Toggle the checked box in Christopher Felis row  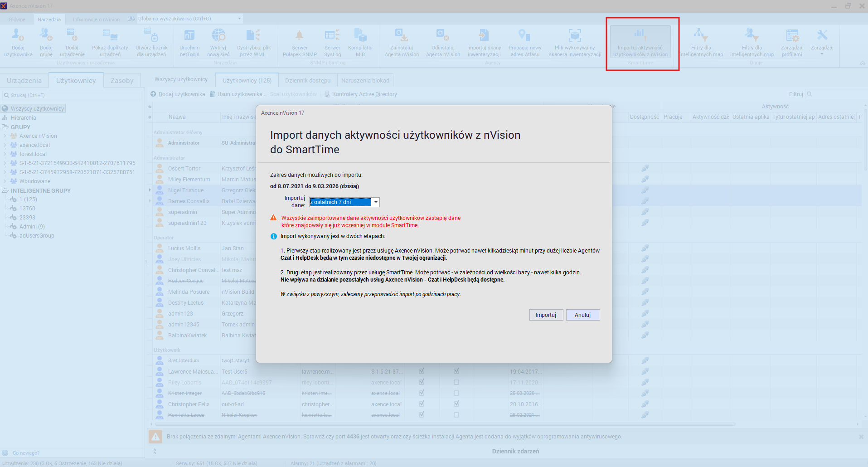pos(456,404)
